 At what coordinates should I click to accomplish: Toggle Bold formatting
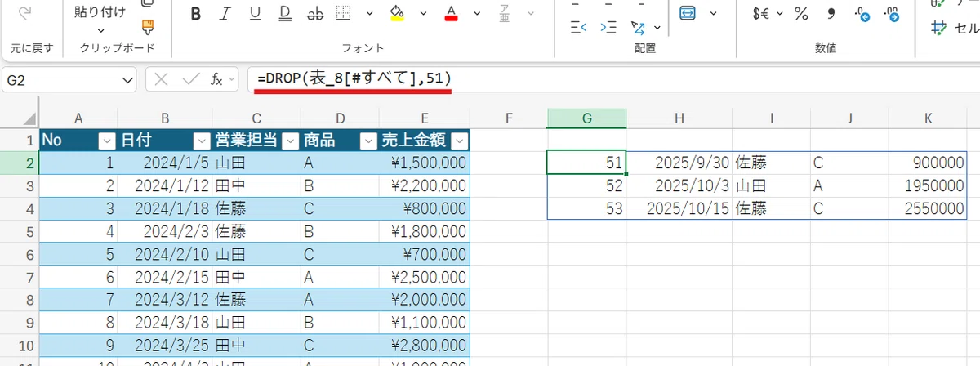pos(195,14)
